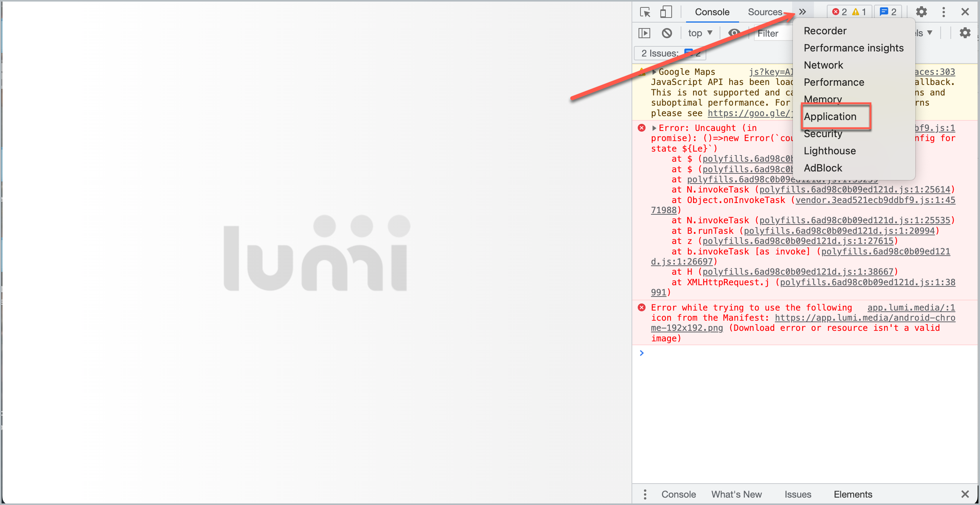Toggle the device toolbar icon

666,12
